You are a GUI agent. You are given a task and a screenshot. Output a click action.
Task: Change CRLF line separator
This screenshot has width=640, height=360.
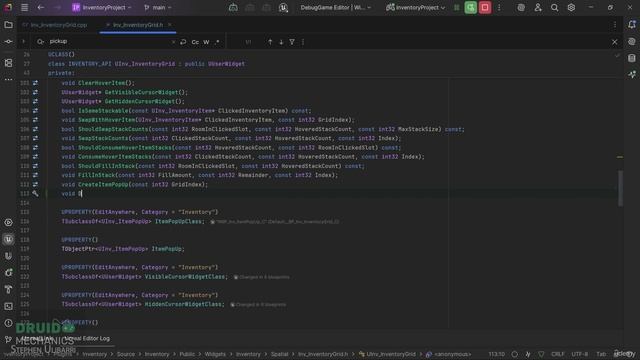[x=558, y=354]
